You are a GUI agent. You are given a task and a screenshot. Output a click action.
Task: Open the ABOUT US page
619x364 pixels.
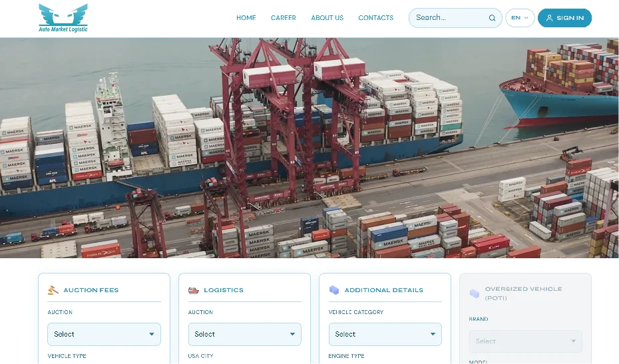[x=327, y=18]
